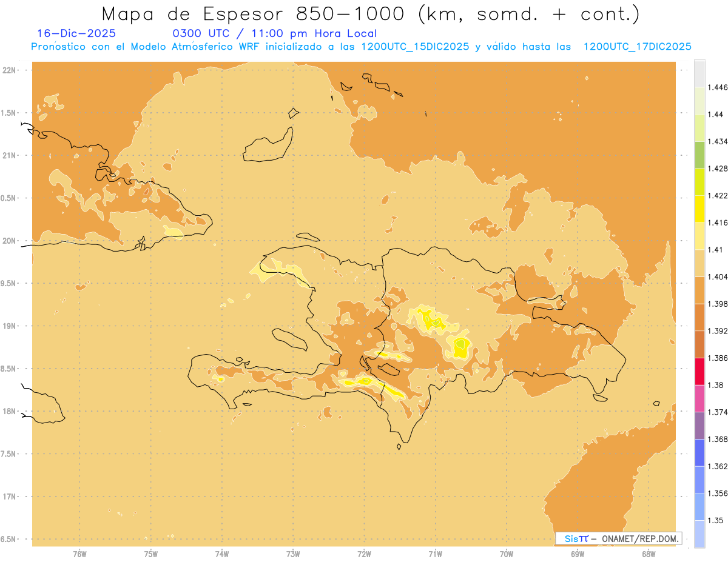Click the 'ONAMET/REP.DOM.' credit label
Screen dimensions: 728x562
pyautogui.click(x=641, y=538)
